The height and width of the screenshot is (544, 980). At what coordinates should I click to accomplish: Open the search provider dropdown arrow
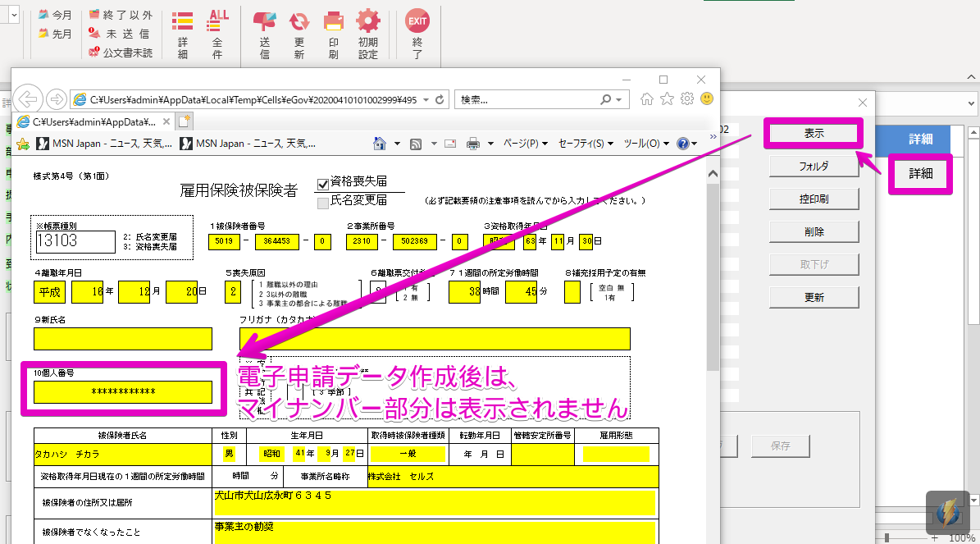[x=618, y=99]
